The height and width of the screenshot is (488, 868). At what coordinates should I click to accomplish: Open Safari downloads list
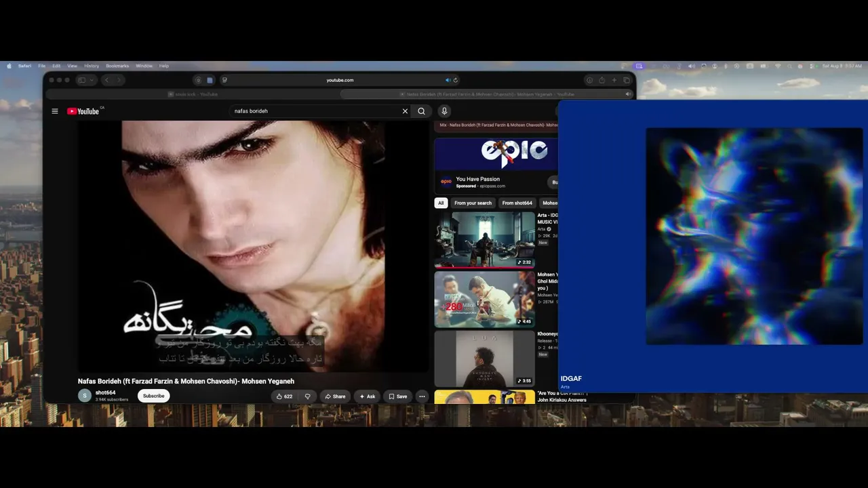[x=589, y=80]
